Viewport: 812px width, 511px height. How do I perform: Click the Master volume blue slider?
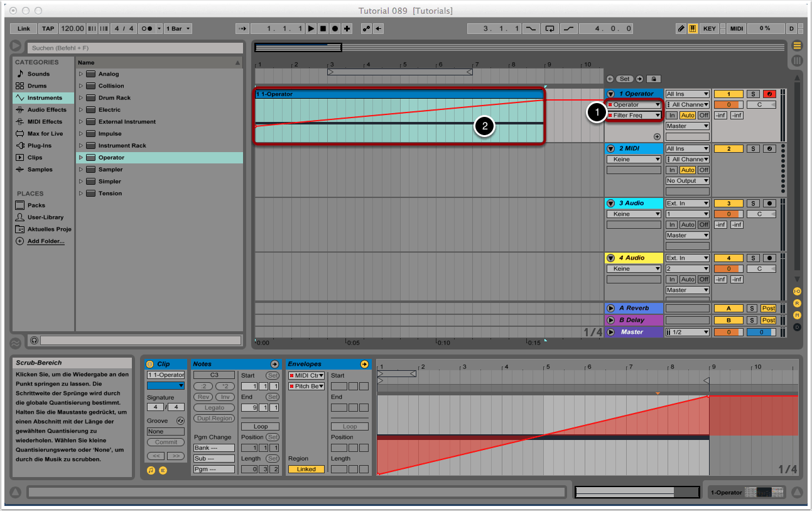click(759, 332)
